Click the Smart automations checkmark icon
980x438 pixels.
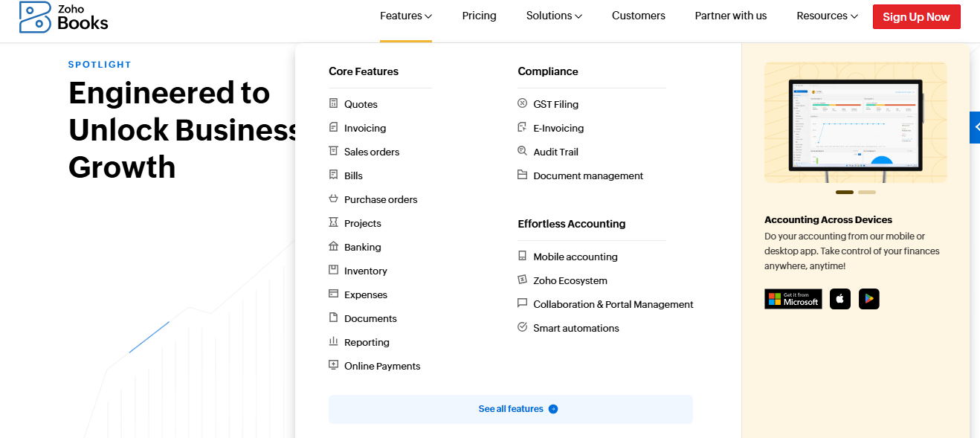click(x=521, y=327)
